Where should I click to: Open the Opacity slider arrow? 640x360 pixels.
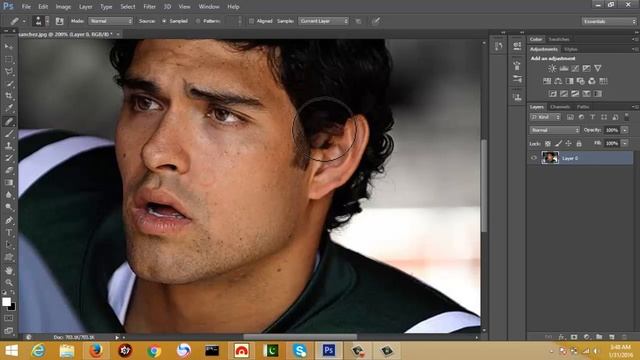pos(624,130)
